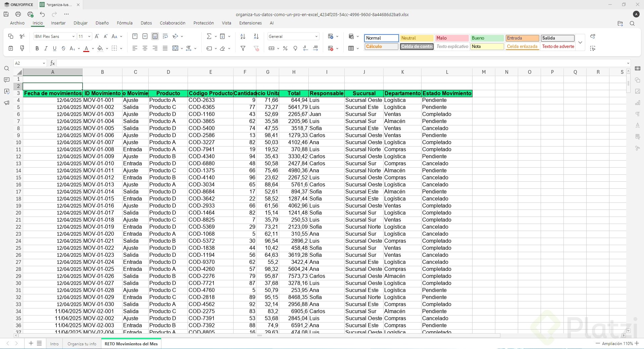Decrease the font size with the A-down icon
Viewport: 644px width, 349px height.
[105, 36]
